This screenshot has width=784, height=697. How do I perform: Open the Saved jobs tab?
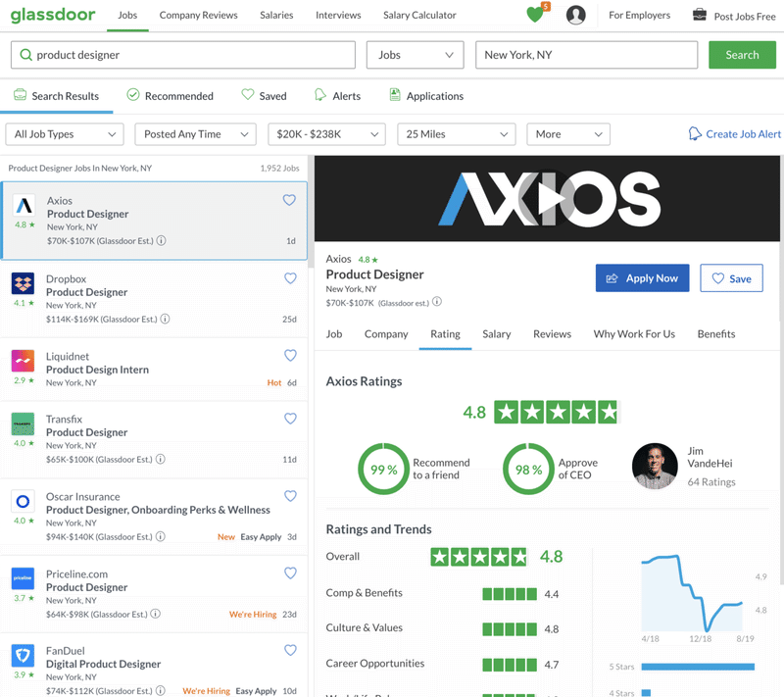[x=264, y=96]
